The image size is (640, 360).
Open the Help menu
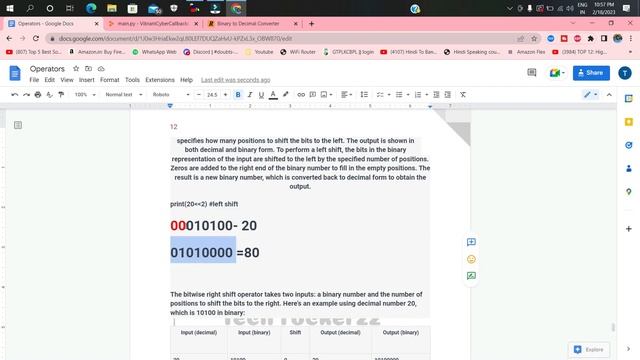187,80
